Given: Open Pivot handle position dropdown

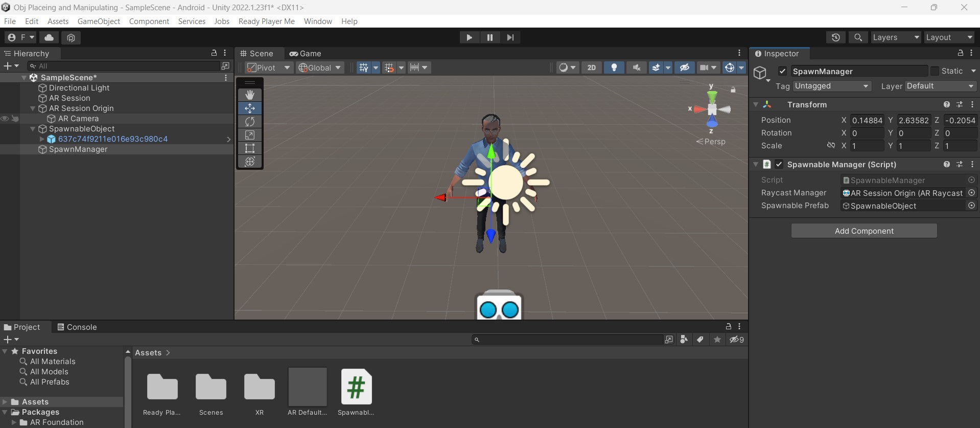Looking at the screenshot, I should tap(269, 67).
